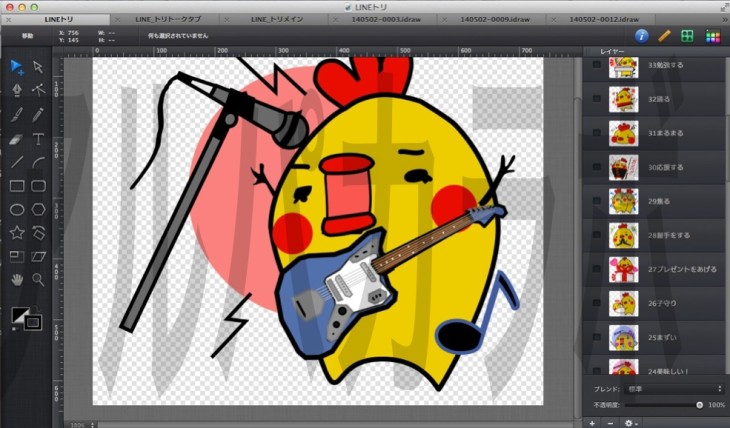Viewport: 730px width, 428px height.
Task: Show the green grid layers panel
Action: point(687,36)
